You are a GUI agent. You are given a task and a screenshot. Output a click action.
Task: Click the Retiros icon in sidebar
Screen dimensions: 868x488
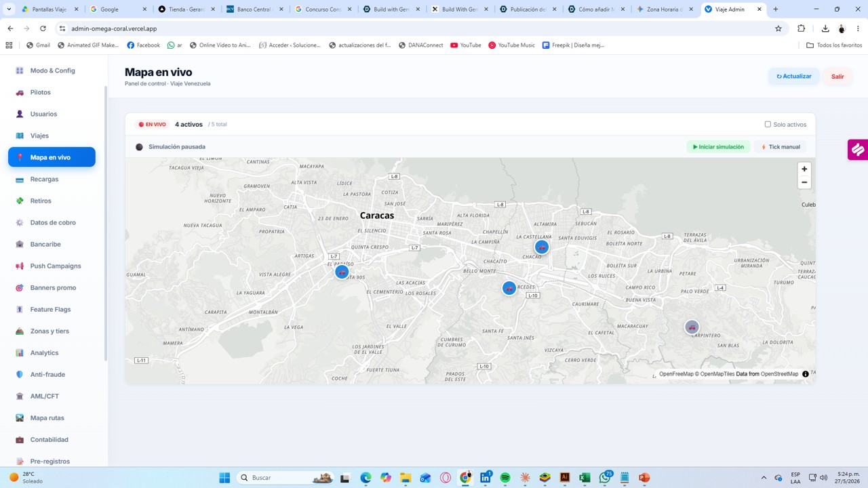(20, 201)
